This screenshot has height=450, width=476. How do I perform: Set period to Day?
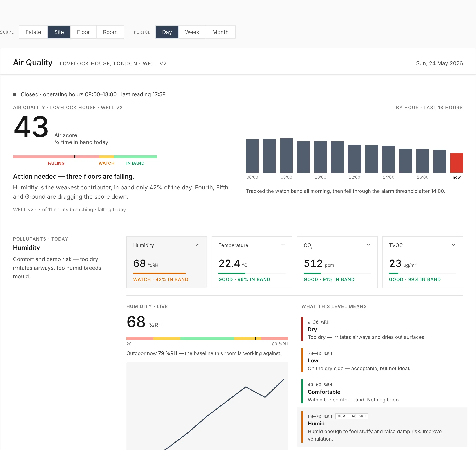click(x=167, y=32)
